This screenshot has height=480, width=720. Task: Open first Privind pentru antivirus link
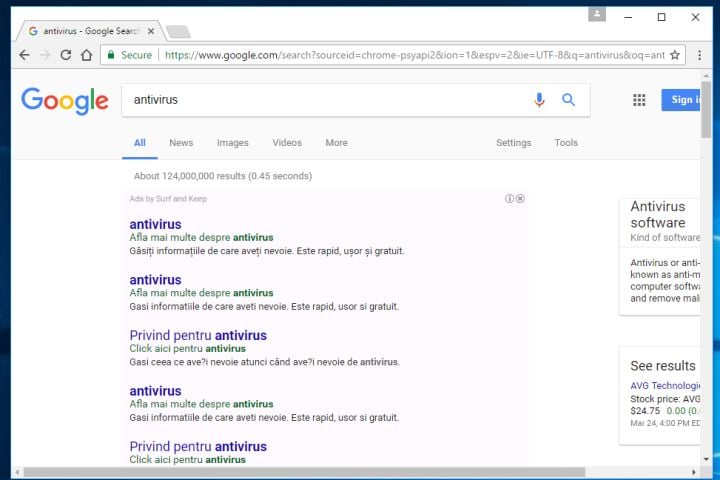tap(198, 335)
